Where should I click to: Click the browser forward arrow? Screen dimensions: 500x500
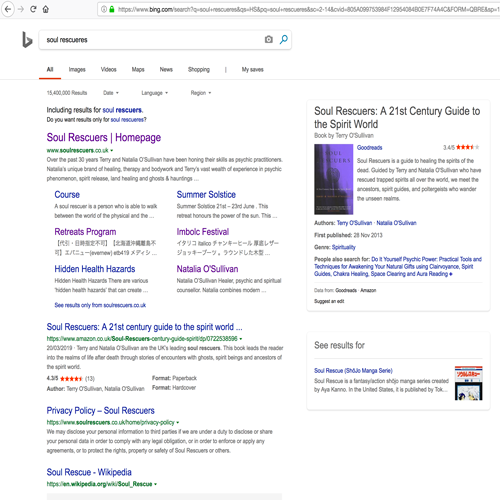coord(21,9)
